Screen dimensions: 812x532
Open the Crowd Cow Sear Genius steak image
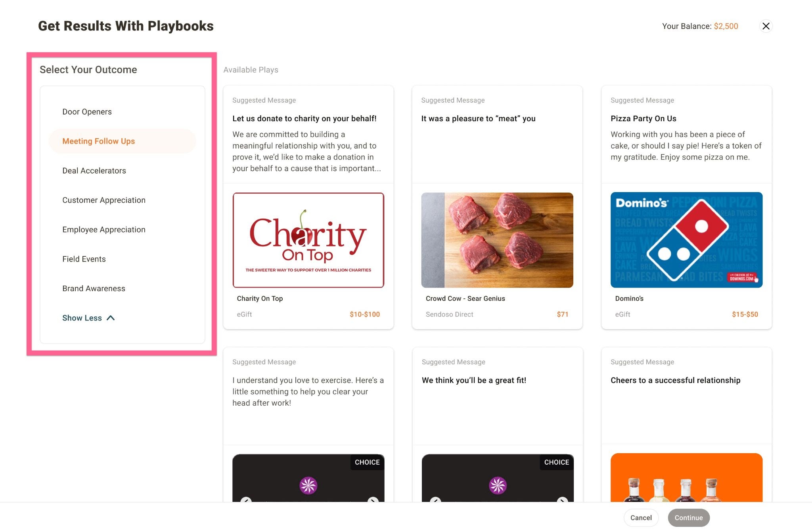[497, 240]
